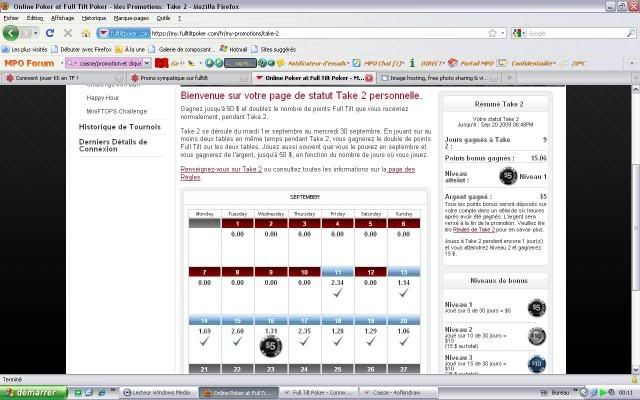Click the Internet Explorer quick launch icon
The height and width of the screenshot is (400, 640).
pos(102,392)
